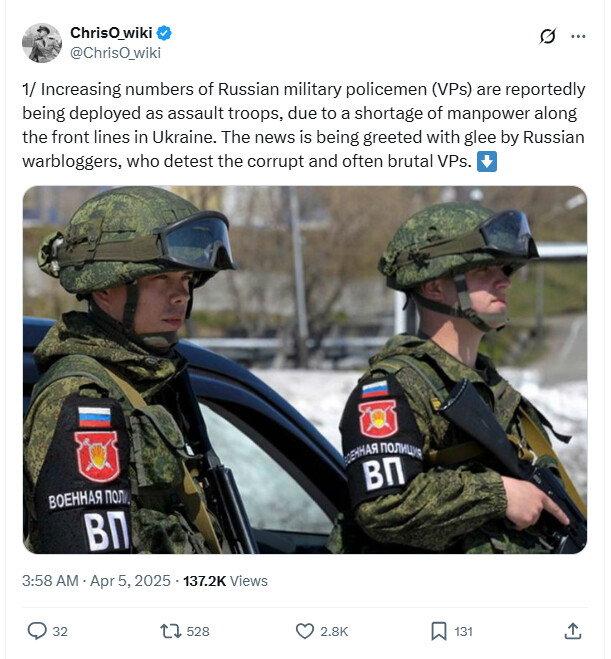Click the repost arrows icon
The width and height of the screenshot is (611, 659).
[171, 631]
